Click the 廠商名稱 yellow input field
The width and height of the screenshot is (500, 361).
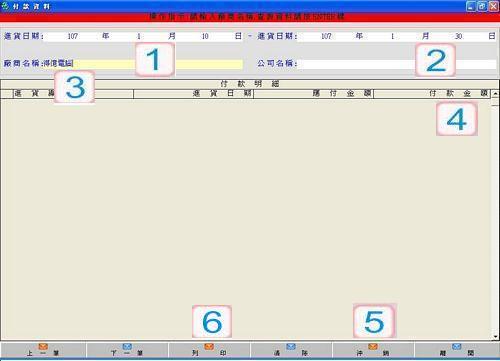click(143, 64)
